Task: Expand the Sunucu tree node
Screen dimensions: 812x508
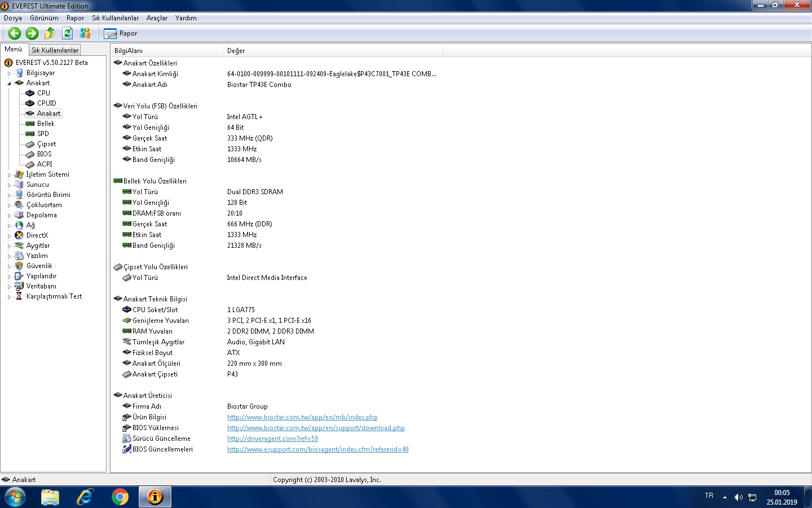Action: (9, 185)
